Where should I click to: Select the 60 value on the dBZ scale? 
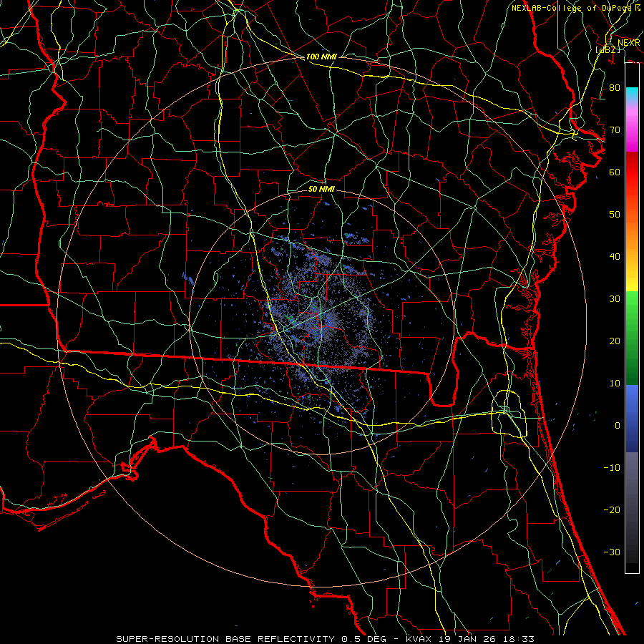(615, 172)
